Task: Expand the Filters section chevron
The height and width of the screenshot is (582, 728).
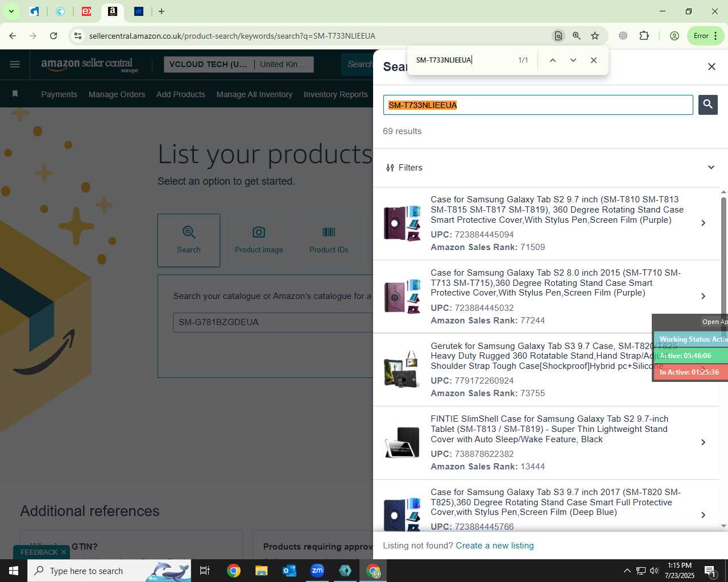Action: click(x=711, y=167)
